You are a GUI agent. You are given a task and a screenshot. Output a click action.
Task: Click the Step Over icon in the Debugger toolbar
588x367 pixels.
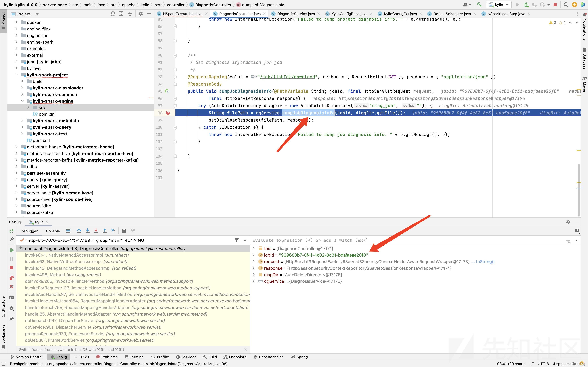pos(79,231)
